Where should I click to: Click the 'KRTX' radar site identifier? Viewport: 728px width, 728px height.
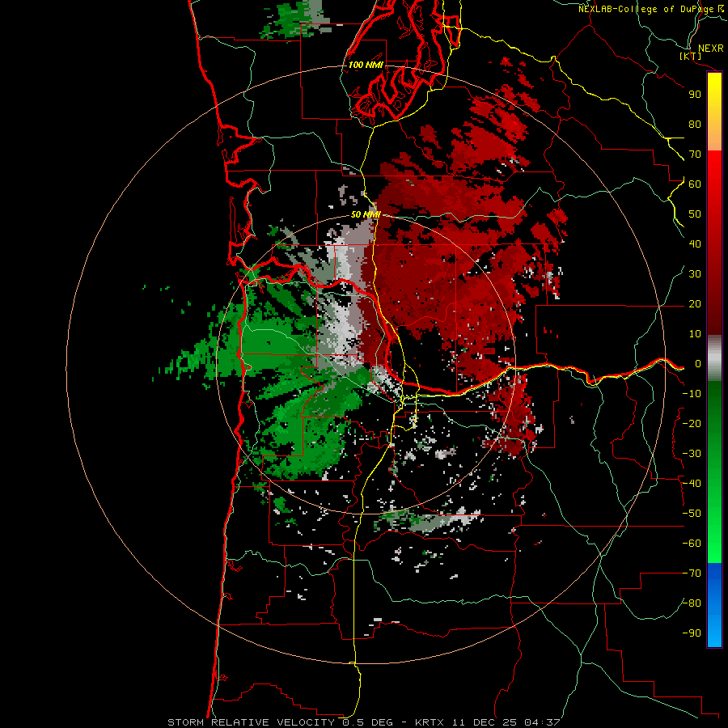coord(430,722)
